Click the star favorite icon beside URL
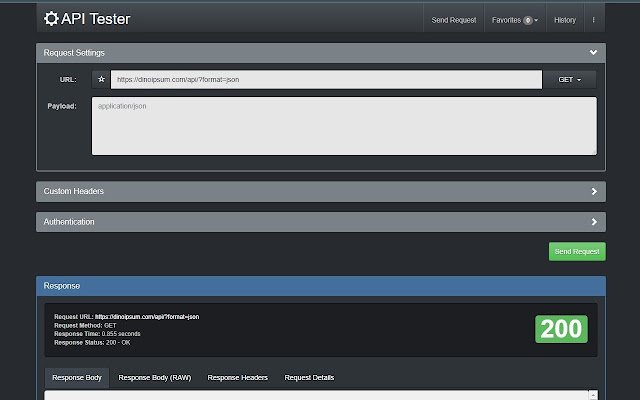 [101, 80]
